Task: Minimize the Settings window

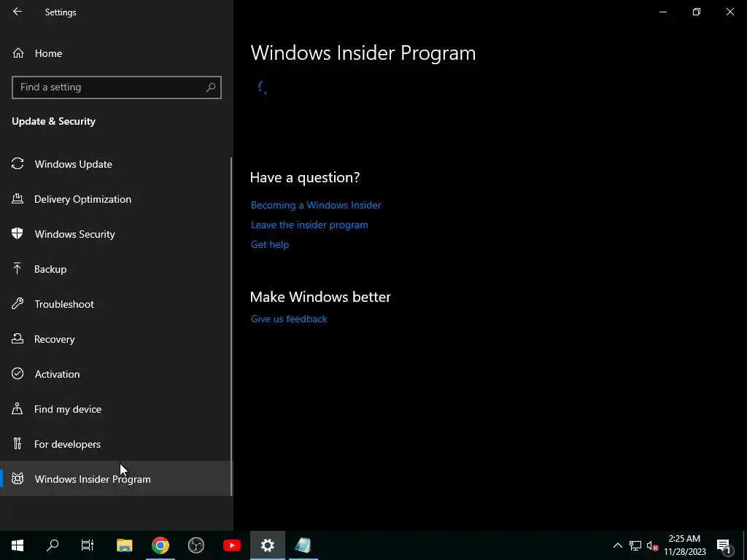Action: 662,12
